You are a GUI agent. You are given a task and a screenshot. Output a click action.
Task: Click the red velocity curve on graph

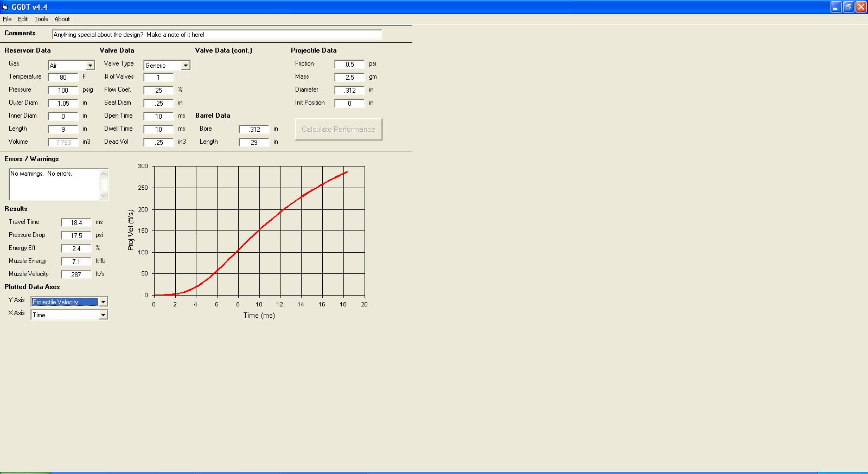click(x=259, y=229)
